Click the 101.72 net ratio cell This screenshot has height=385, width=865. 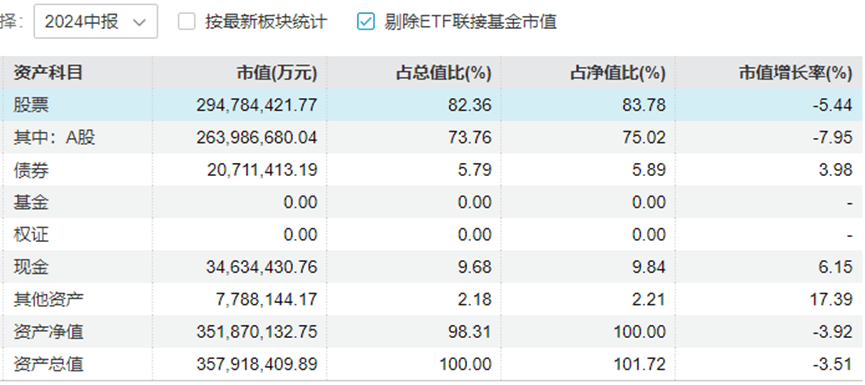tap(639, 365)
